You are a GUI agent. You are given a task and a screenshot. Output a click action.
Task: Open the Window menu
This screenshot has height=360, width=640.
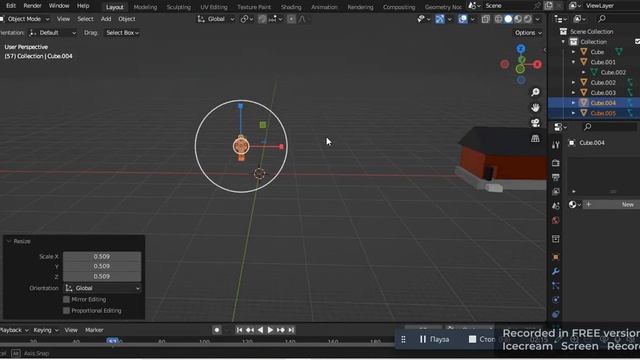pos(59,6)
